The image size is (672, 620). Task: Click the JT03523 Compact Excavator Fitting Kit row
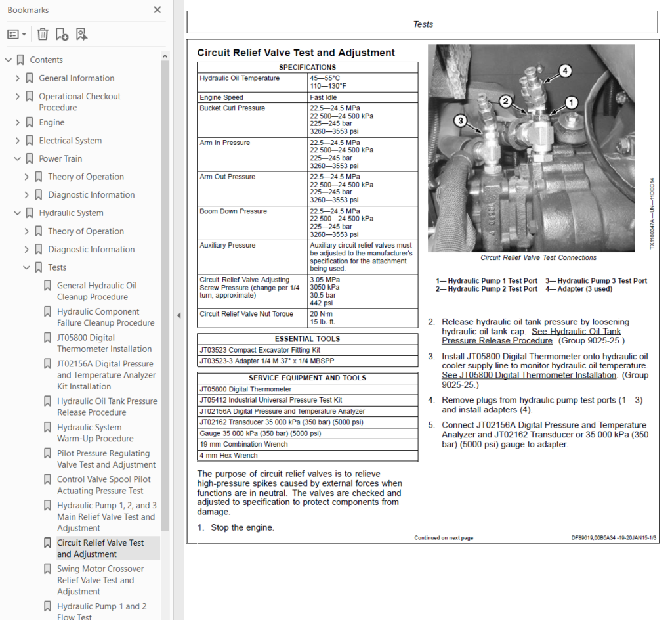307,350
